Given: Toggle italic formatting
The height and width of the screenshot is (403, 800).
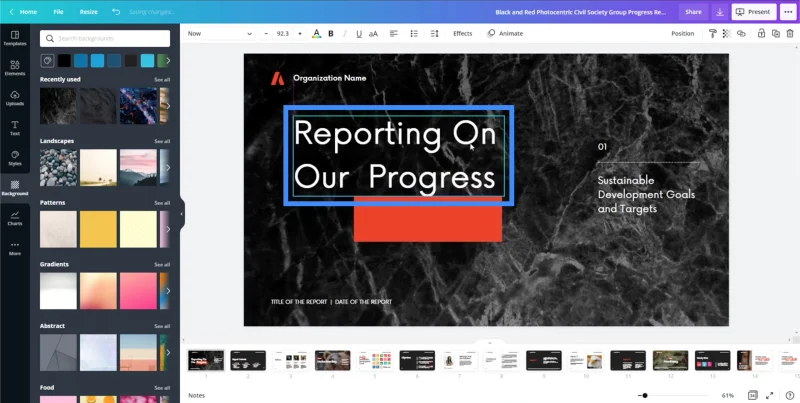Looking at the screenshot, I should click(x=344, y=34).
